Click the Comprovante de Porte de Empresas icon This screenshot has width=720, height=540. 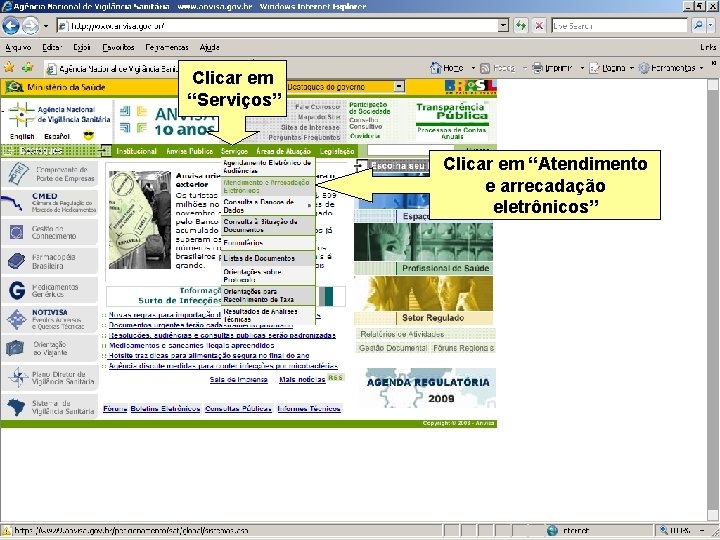click(18, 174)
